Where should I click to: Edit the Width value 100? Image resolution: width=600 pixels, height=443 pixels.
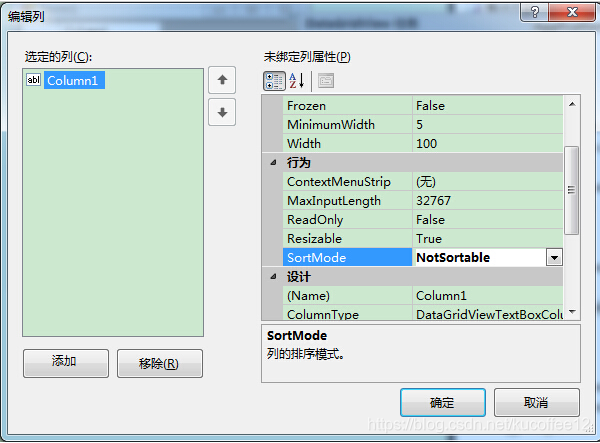(488, 143)
